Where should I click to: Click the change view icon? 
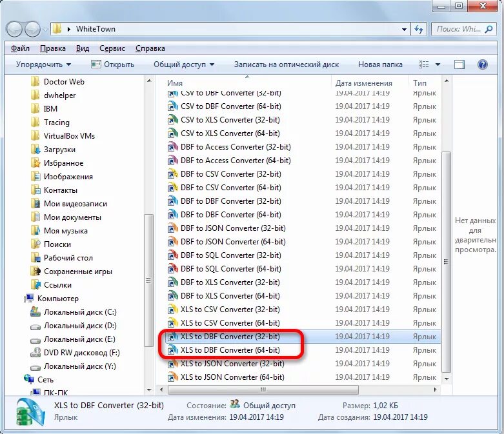(423, 64)
